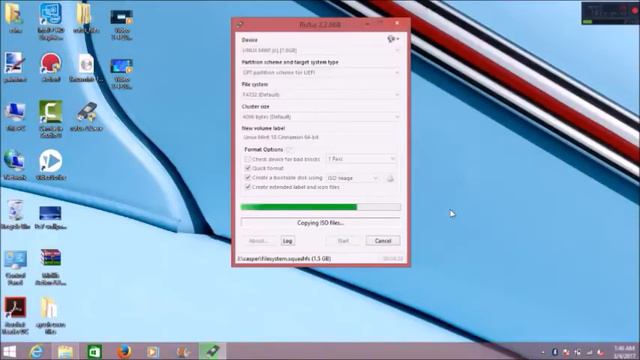Open the Rufus language settings globe icon
The image size is (640, 360).
[x=393, y=39]
